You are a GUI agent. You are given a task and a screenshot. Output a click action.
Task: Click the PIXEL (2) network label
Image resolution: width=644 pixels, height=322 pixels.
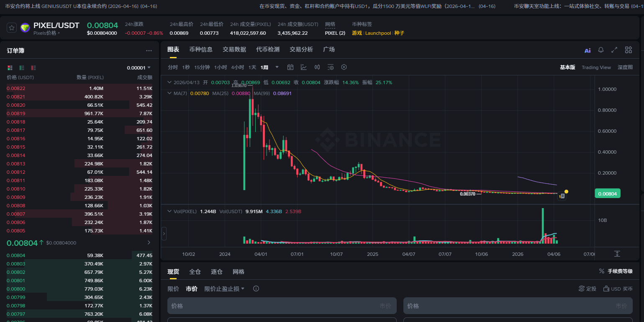(335, 33)
